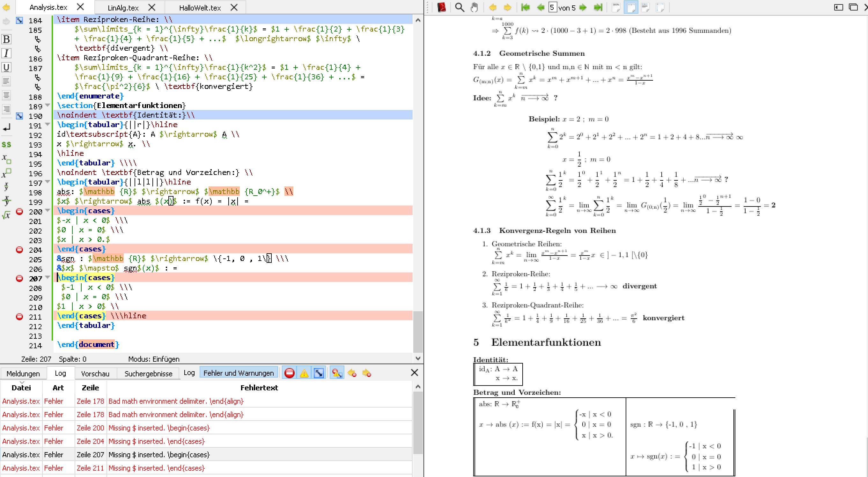This screenshot has width=868, height=477.
Task: Go to the next PDF page
Action: tap(583, 7)
